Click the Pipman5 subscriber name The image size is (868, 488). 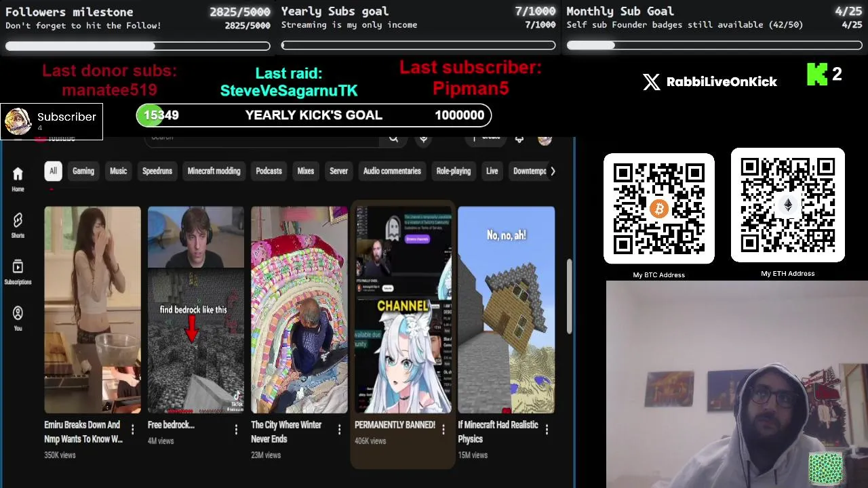(471, 88)
